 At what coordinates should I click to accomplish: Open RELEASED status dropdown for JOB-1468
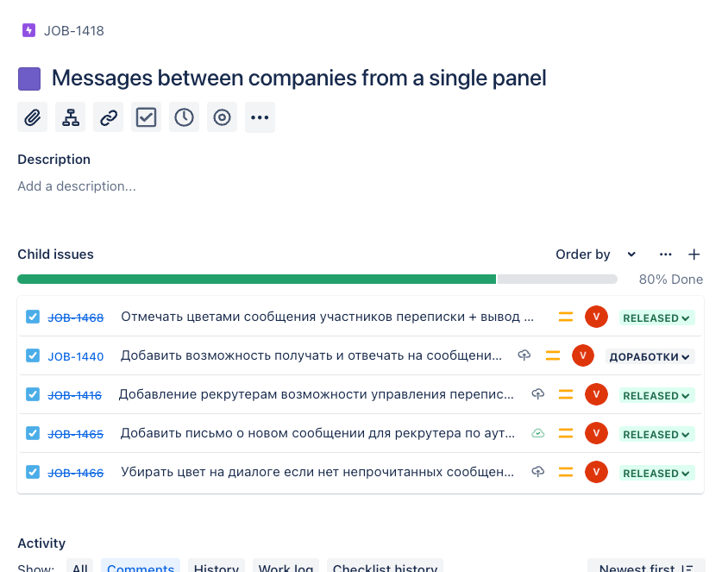click(x=656, y=318)
